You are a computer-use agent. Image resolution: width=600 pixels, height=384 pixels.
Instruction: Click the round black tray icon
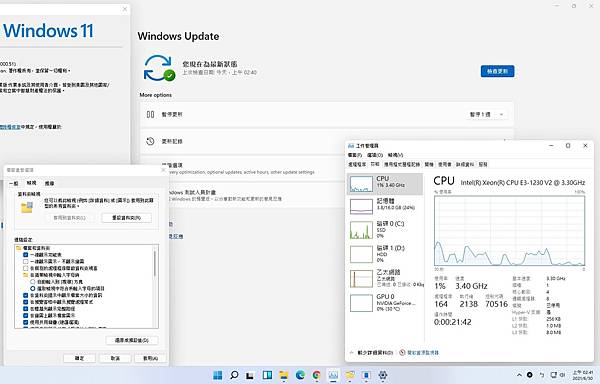[x=530, y=375]
